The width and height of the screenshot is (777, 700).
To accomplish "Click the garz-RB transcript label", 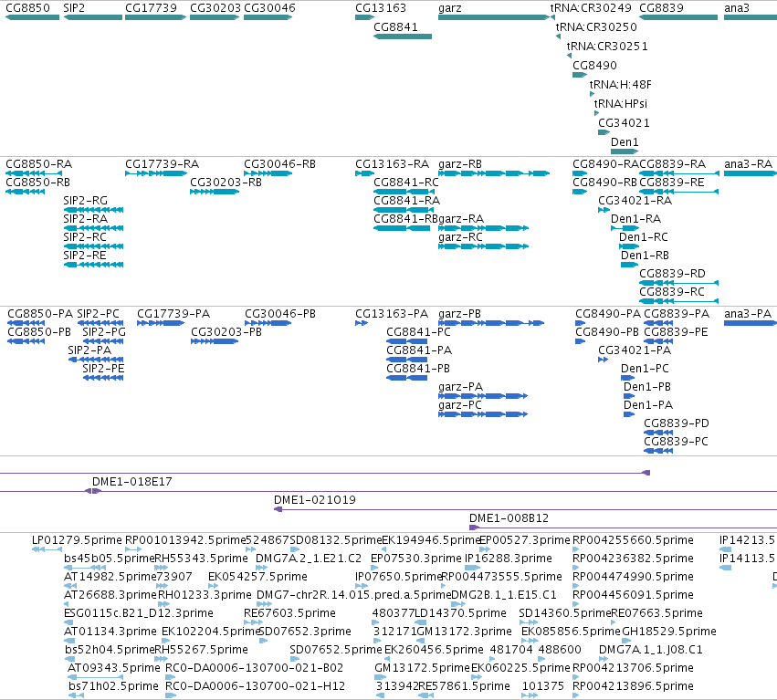I will 460,164.
